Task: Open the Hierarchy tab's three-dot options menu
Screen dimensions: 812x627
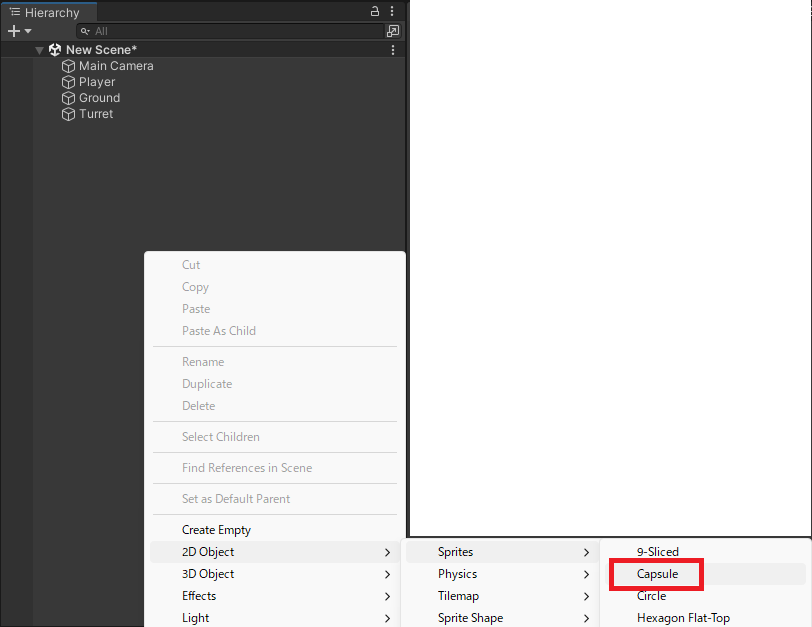Action: (392, 11)
